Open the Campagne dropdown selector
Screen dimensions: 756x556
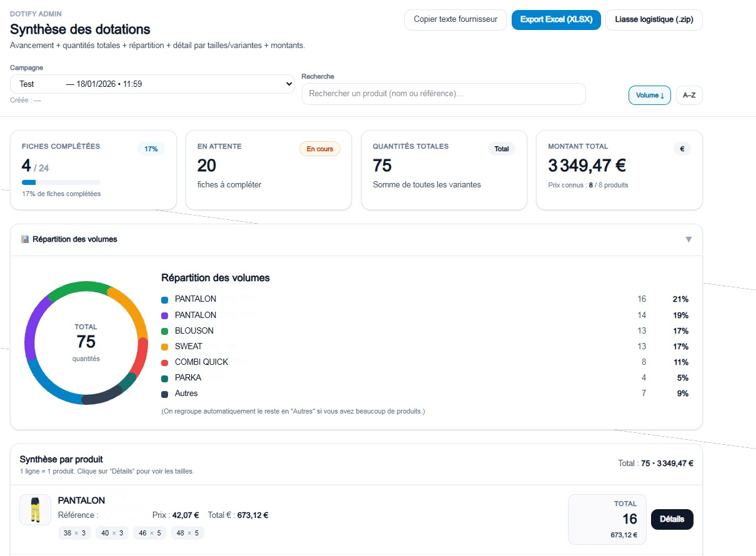pyautogui.click(x=152, y=84)
